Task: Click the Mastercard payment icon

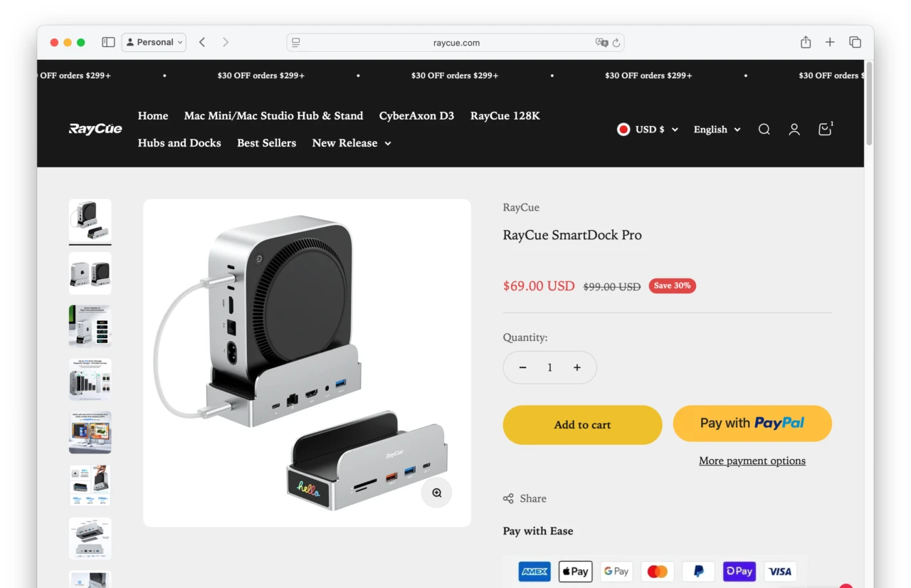Action: [657, 571]
